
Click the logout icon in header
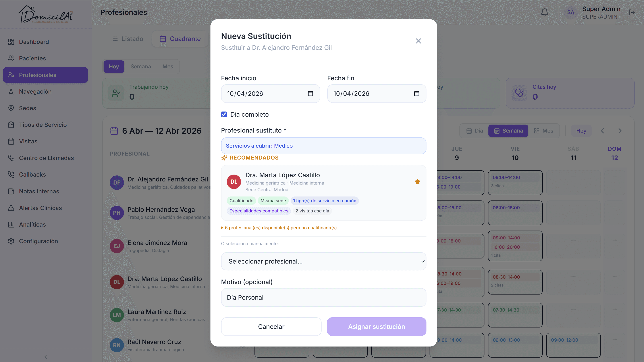(632, 12)
